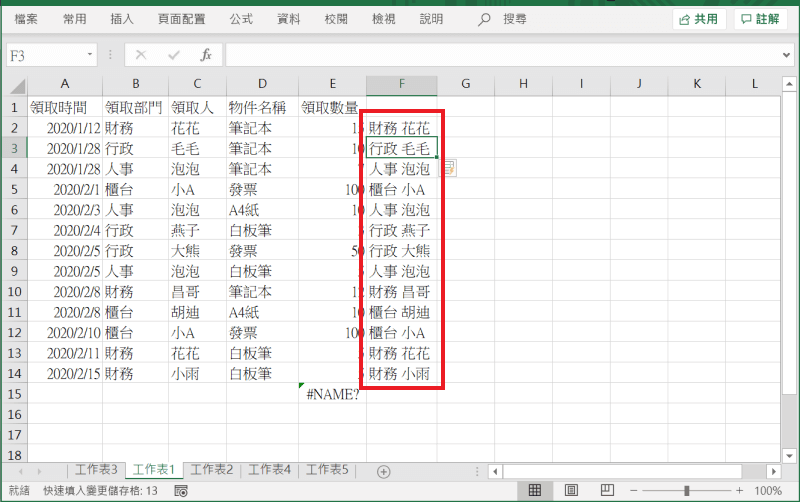Open the 資料 ribbon tab
The image size is (800, 502).
coord(288,19)
